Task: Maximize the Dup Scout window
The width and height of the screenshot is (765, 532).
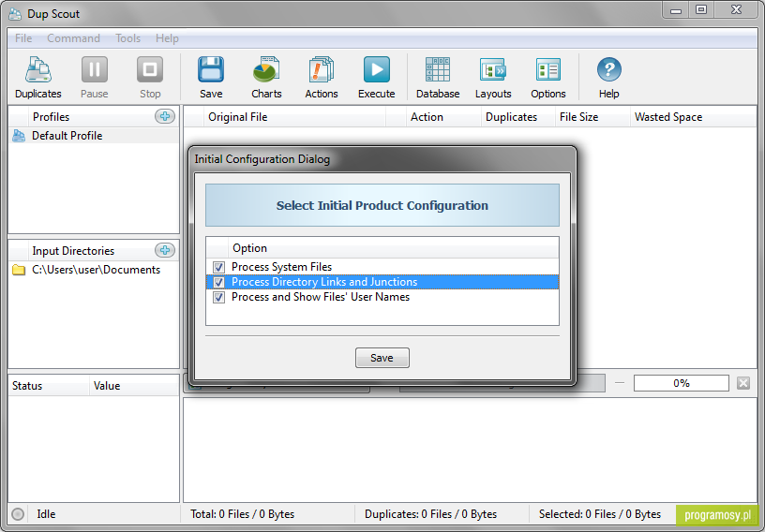Action: (x=701, y=9)
